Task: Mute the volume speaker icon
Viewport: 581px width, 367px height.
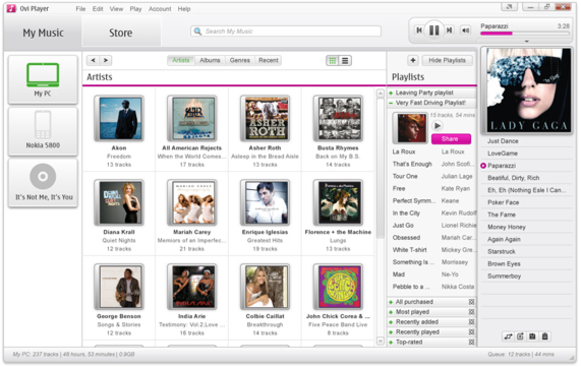Action: [465, 30]
